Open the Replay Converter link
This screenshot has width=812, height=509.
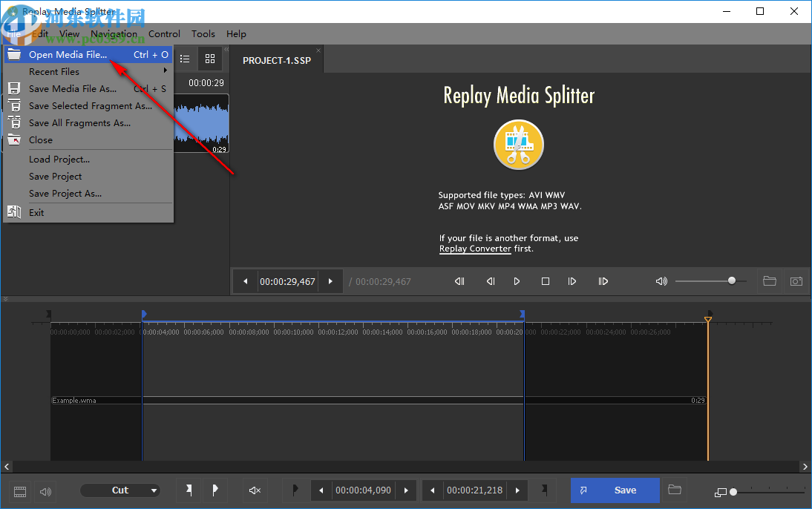(475, 249)
